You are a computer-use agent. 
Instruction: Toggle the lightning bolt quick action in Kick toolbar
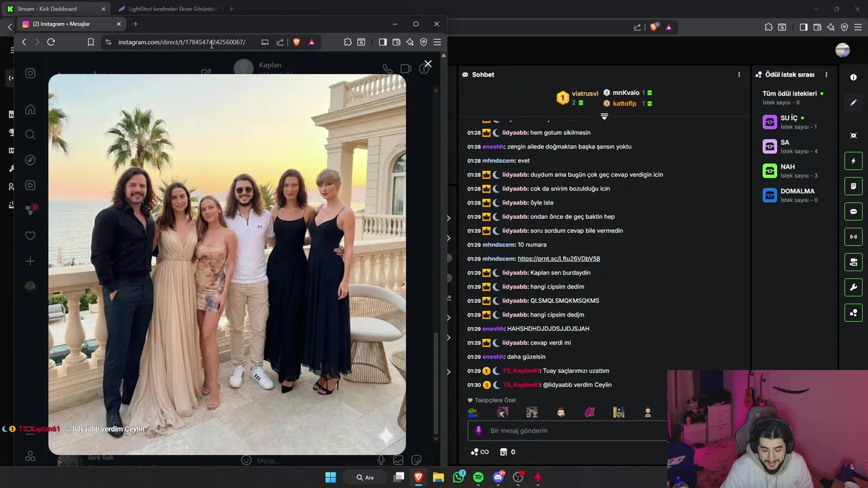[853, 161]
